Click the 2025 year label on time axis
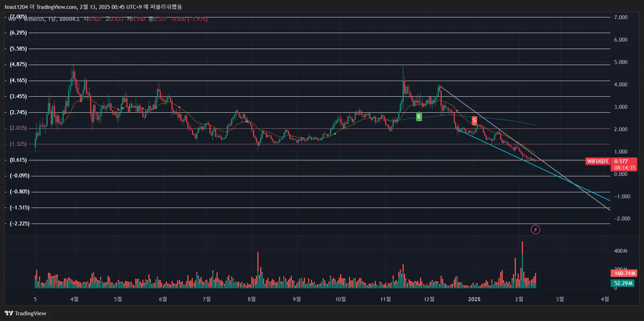Image resolution: width=644 pixels, height=321 pixels. point(474,299)
